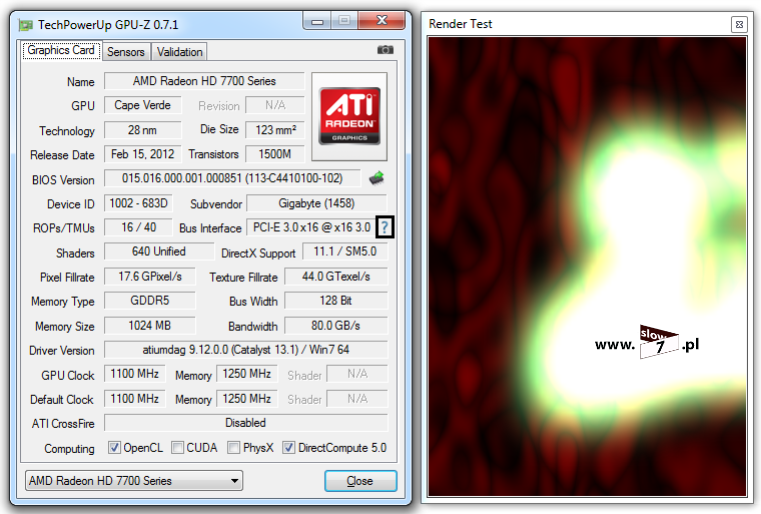This screenshot has width=761, height=514.
Task: Click the ATI Radeon graphics logo
Action: tap(349, 116)
